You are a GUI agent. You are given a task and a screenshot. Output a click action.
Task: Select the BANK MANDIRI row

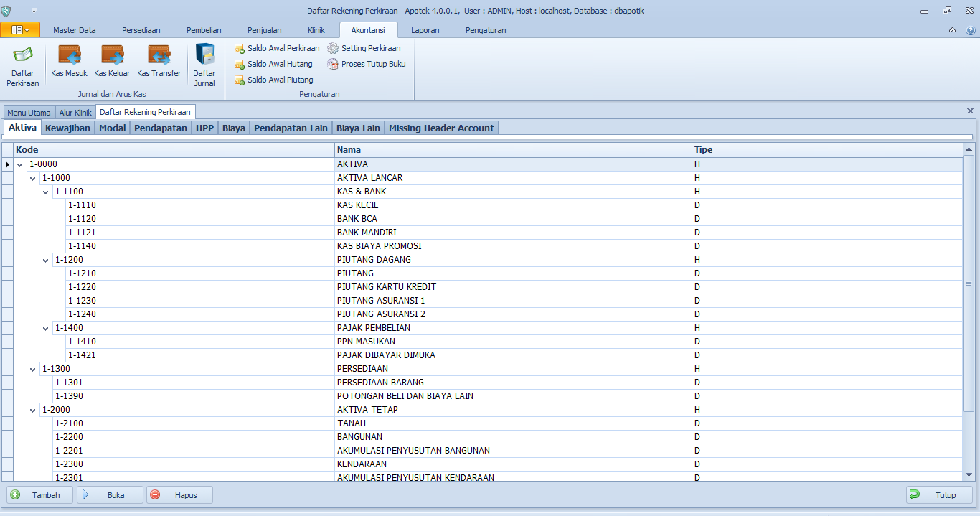pyautogui.click(x=481, y=233)
